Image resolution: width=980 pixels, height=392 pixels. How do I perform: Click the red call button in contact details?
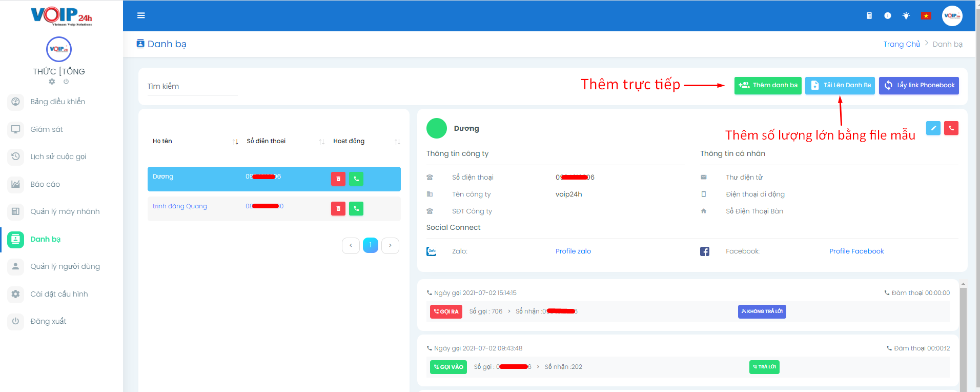[x=951, y=128]
